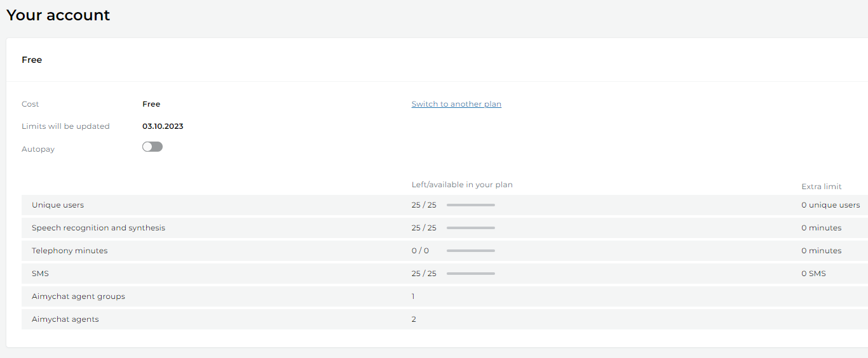Viewport: 868px width, 358px height.
Task: Select the SMS row label
Action: (x=40, y=274)
